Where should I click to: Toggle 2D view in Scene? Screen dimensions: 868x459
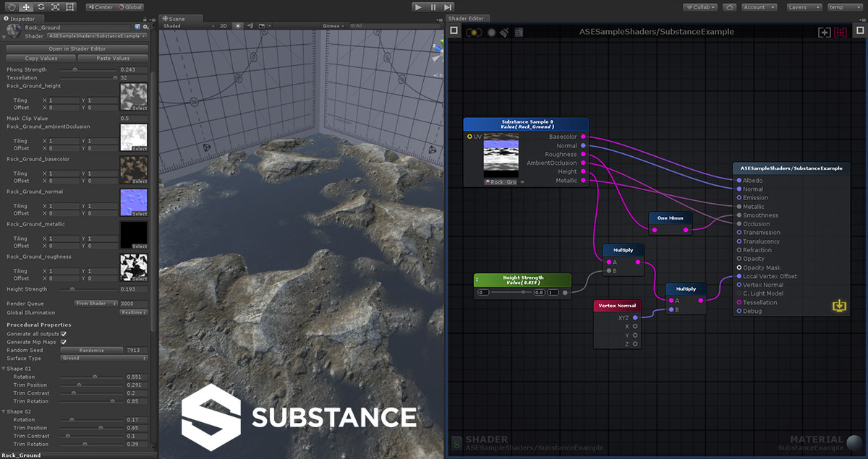(x=224, y=25)
